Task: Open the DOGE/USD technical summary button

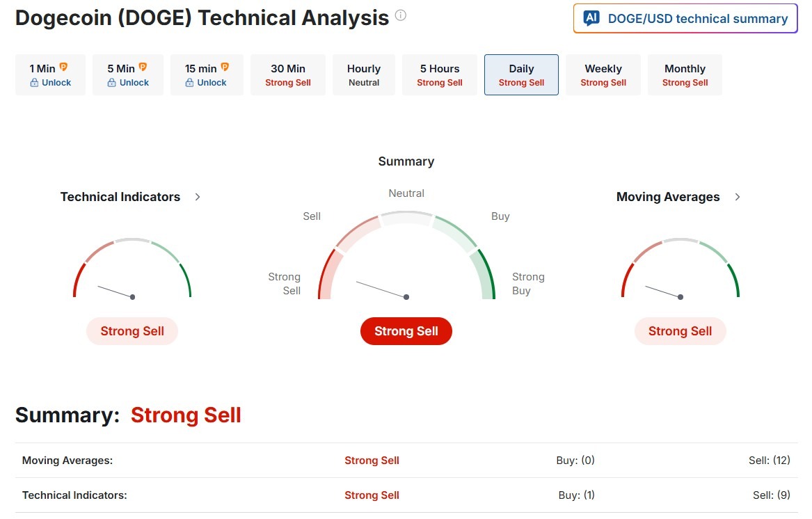Action: (685, 19)
